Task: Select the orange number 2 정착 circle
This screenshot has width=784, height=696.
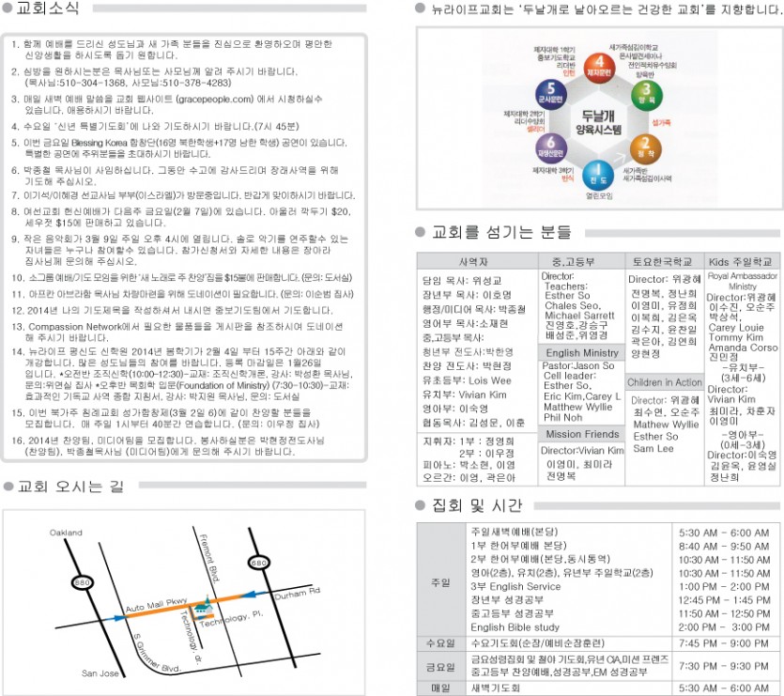Action: [645, 148]
